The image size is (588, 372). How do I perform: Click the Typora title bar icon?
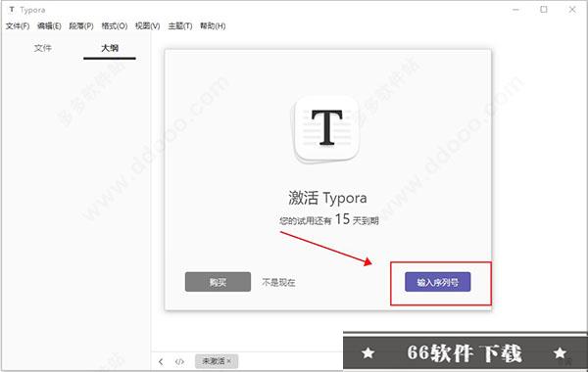(x=12, y=10)
